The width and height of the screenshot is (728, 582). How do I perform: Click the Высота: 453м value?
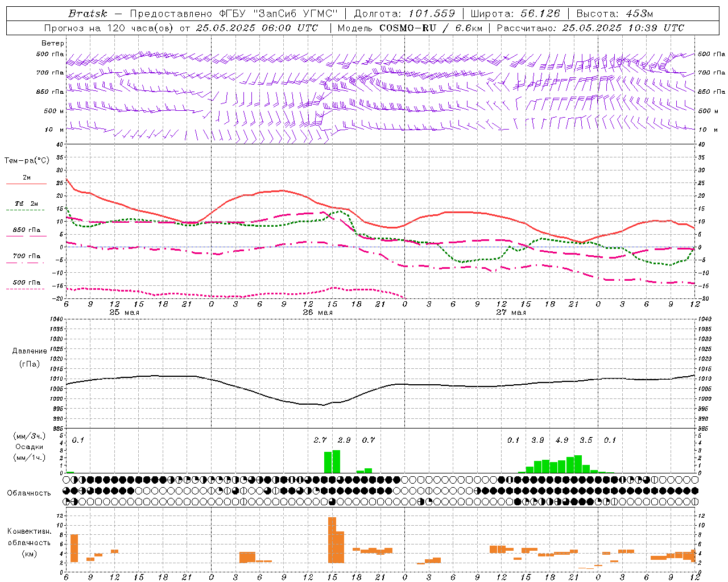coord(615,14)
